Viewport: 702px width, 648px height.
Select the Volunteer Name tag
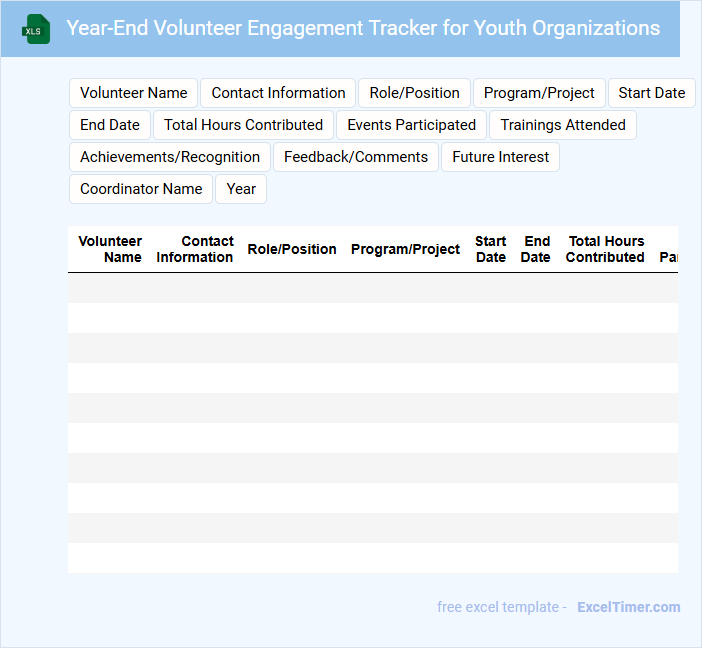click(x=134, y=93)
